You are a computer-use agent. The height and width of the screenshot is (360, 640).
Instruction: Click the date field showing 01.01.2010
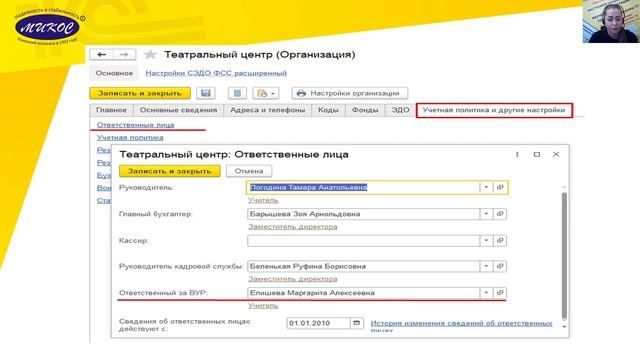pyautogui.click(x=318, y=323)
